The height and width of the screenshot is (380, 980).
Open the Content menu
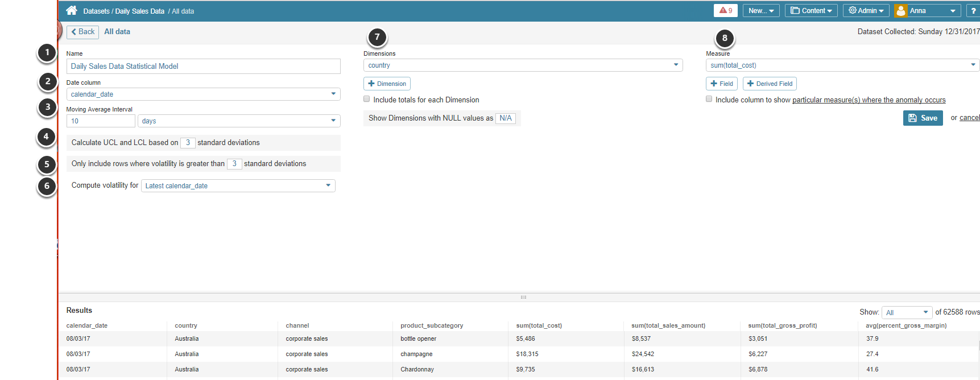pyautogui.click(x=811, y=11)
